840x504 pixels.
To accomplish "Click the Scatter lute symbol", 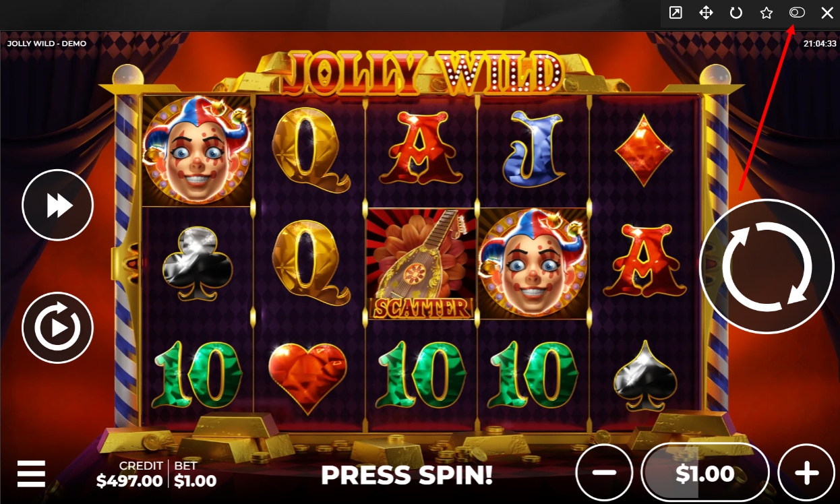I will pos(421,264).
